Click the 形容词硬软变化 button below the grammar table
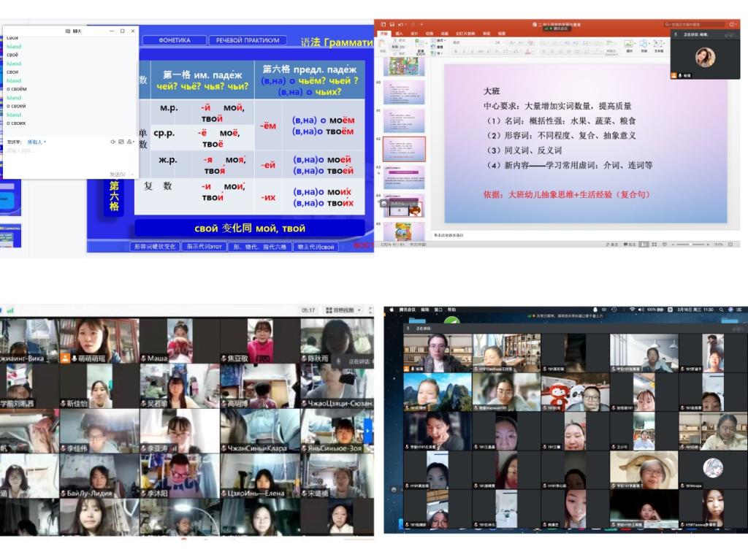The height and width of the screenshot is (560, 748). [x=155, y=247]
